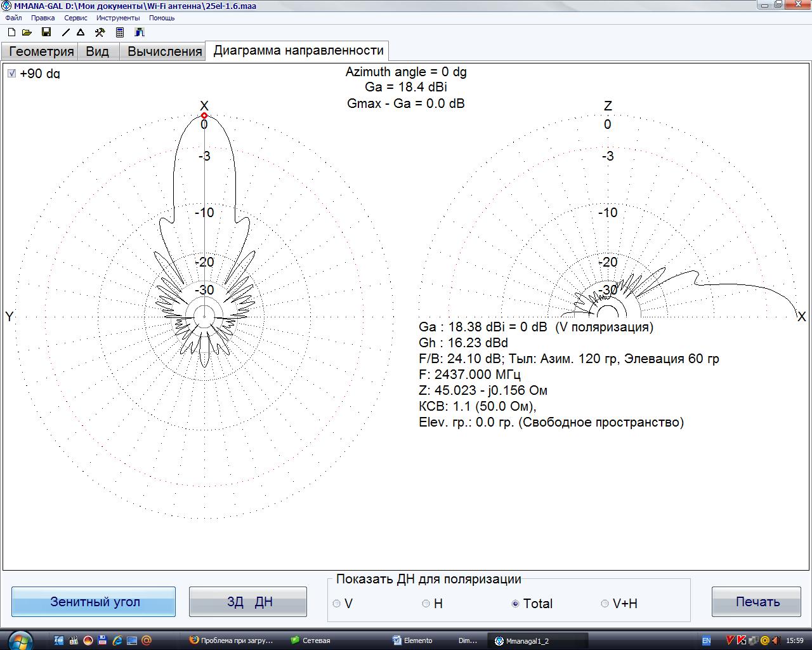This screenshot has width=812, height=650.
Task: Click the Зенитный угол button
Action: [93, 602]
